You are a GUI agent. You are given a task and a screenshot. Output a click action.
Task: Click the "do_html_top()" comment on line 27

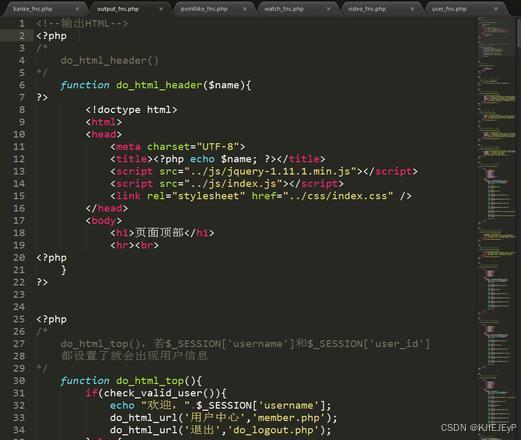pyautogui.click(x=101, y=344)
